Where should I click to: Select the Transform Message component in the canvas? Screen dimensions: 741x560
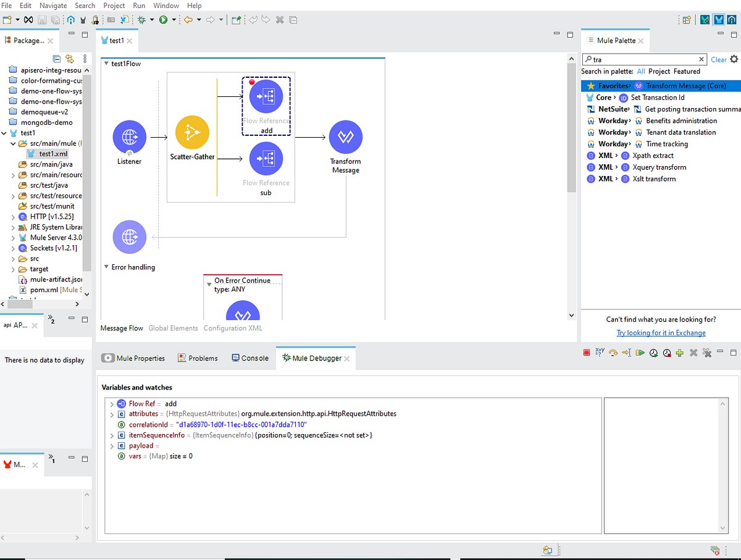coord(345,138)
